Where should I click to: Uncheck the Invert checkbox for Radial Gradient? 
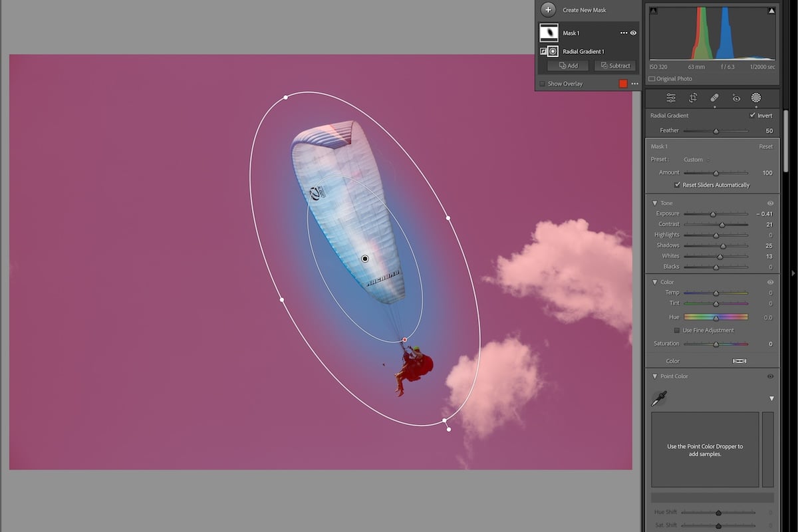(x=751, y=115)
